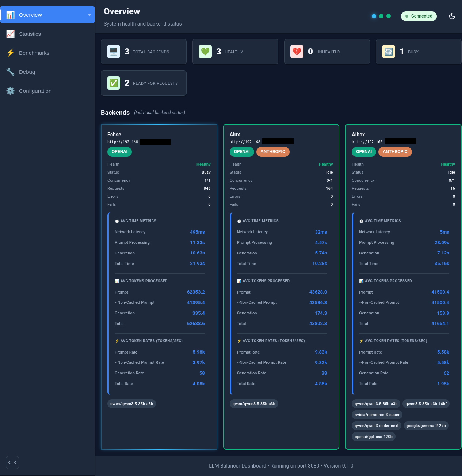The width and height of the screenshot is (462, 476).
Task: Go to the Benchmarks page
Action: coord(47,53)
